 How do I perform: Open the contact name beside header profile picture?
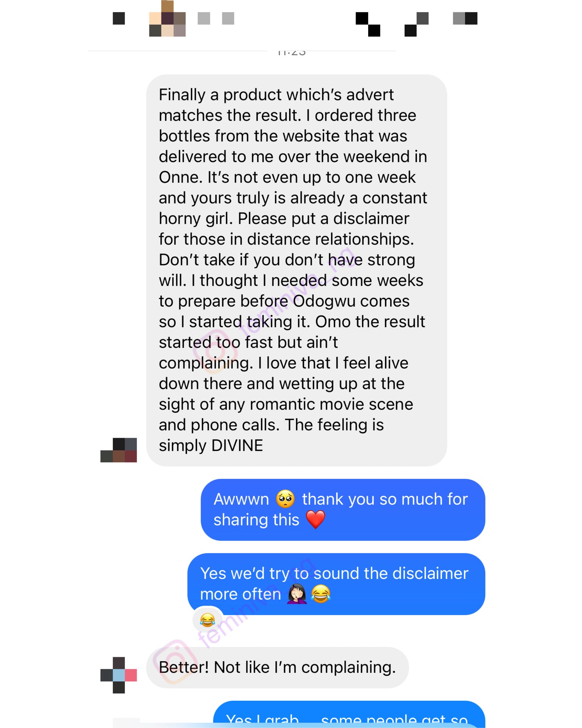pyautogui.click(x=216, y=19)
